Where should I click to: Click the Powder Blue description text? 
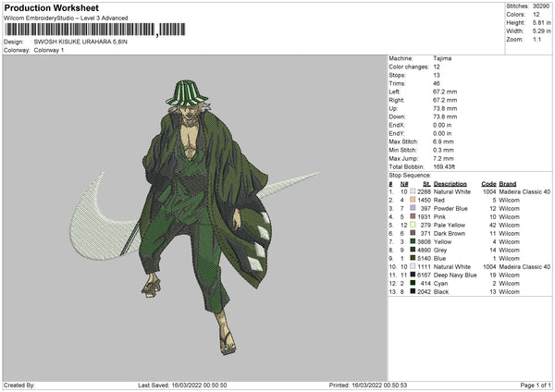450,208
